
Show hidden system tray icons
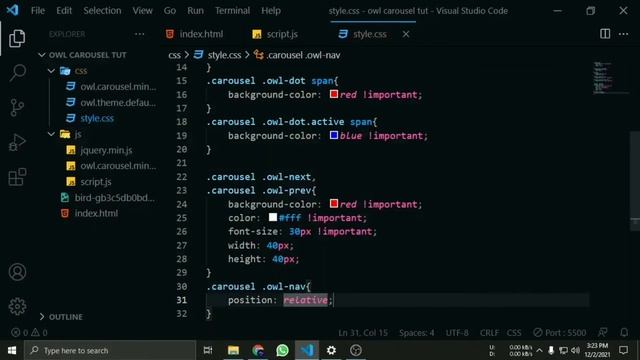[x=539, y=350]
